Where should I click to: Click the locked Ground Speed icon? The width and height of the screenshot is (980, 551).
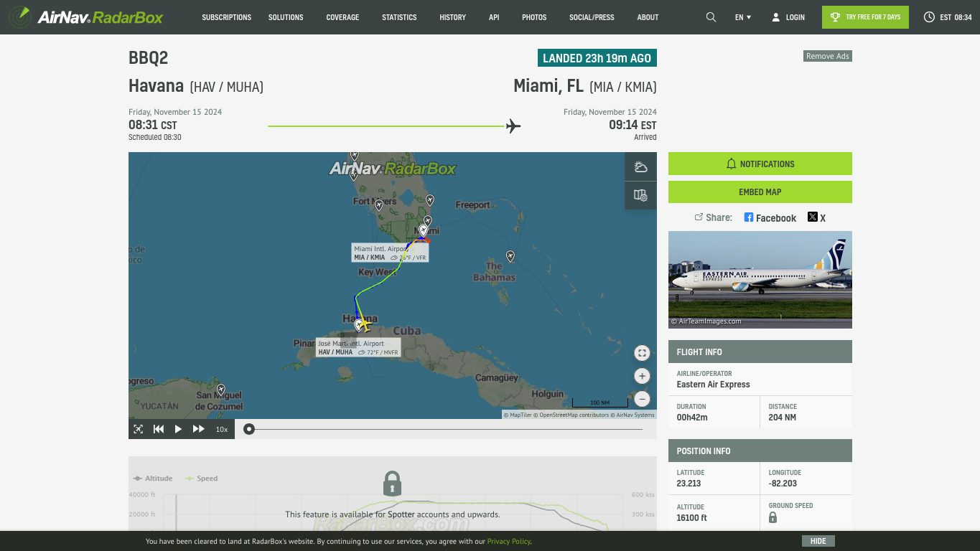tap(773, 517)
